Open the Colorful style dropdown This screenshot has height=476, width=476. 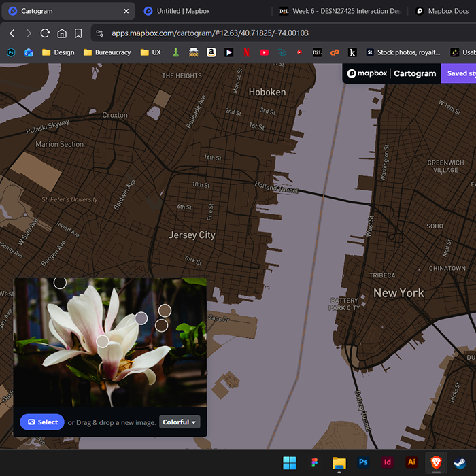click(x=180, y=422)
